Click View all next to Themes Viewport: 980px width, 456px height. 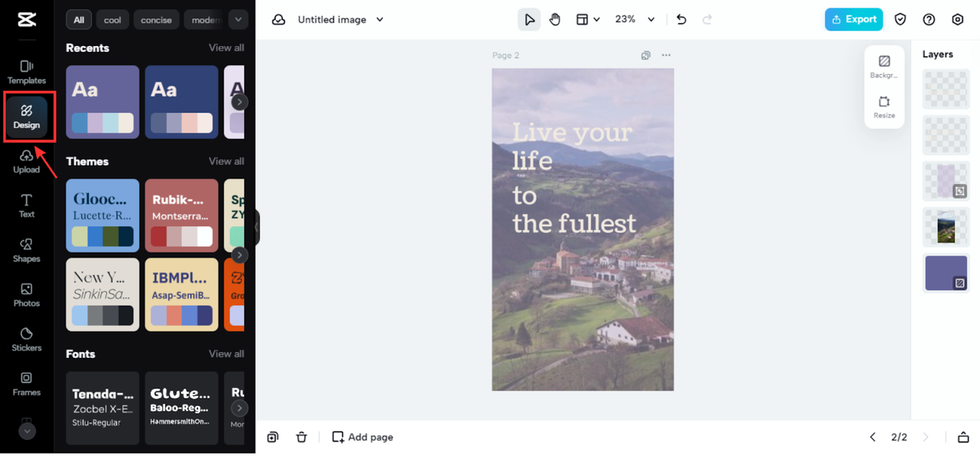coord(227,161)
